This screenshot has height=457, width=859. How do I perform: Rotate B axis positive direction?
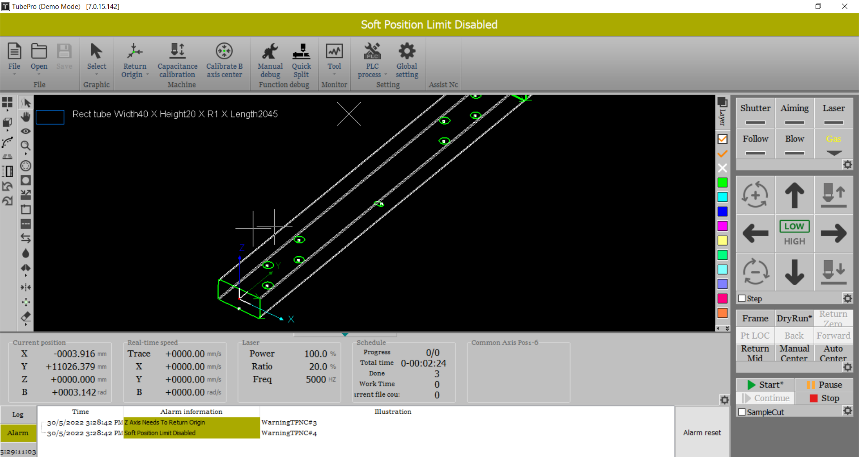pyautogui.click(x=756, y=194)
